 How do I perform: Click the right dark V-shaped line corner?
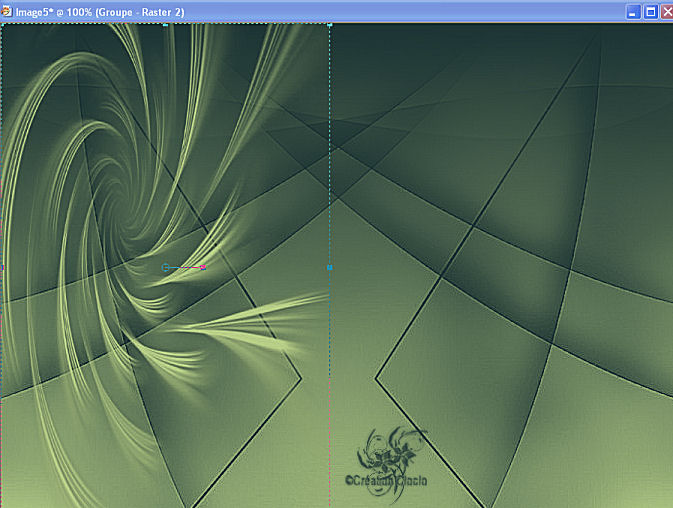(x=376, y=378)
